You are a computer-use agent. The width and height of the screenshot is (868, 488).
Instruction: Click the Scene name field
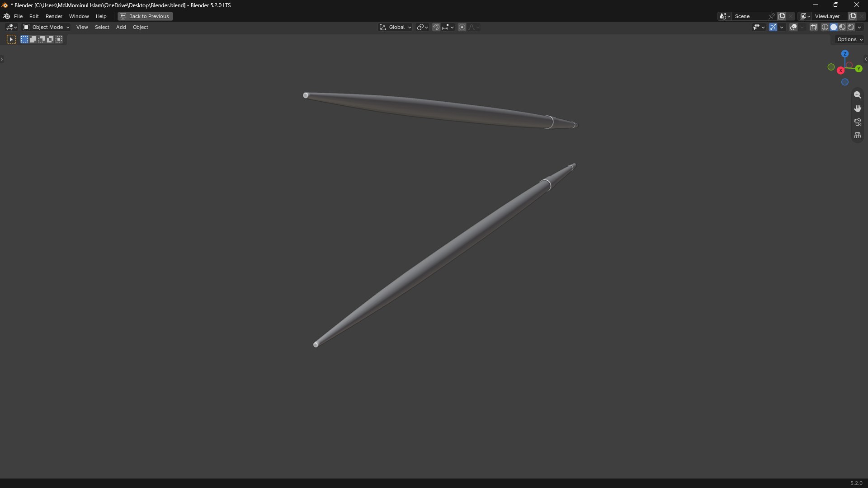pos(750,16)
